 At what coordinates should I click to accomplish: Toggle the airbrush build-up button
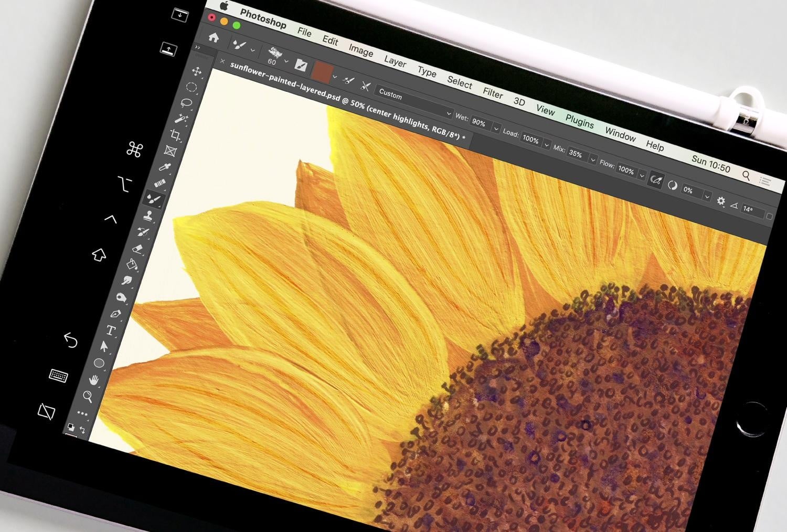coord(655,180)
